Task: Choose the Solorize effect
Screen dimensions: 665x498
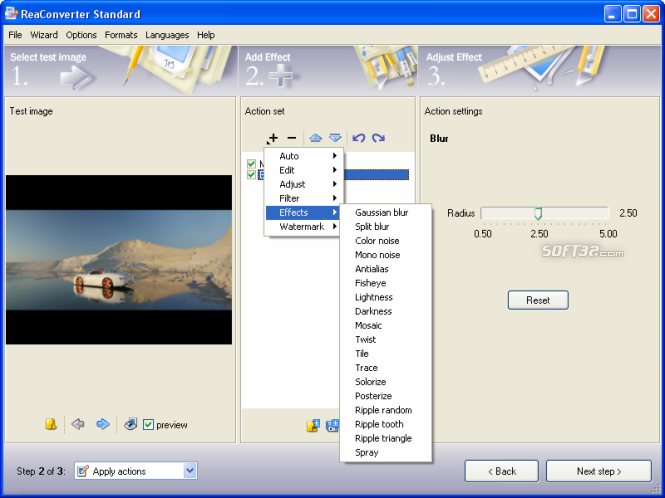Action: (386, 382)
